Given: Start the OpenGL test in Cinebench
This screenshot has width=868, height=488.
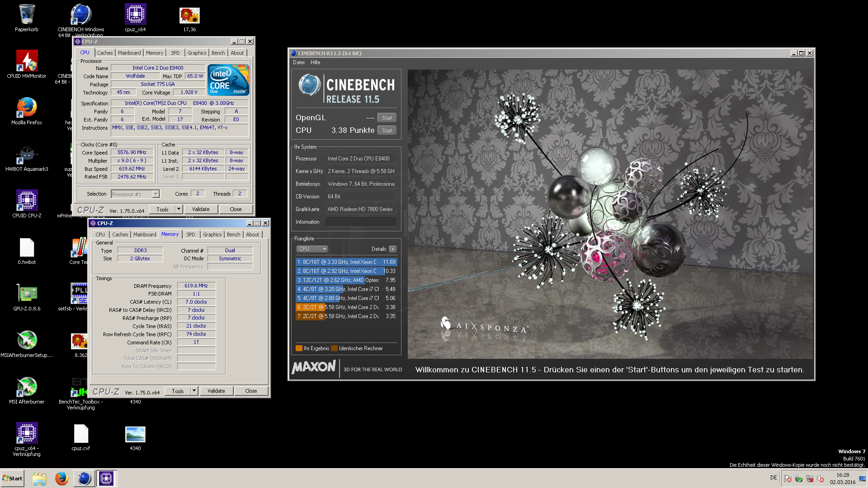Looking at the screenshot, I should [x=387, y=118].
